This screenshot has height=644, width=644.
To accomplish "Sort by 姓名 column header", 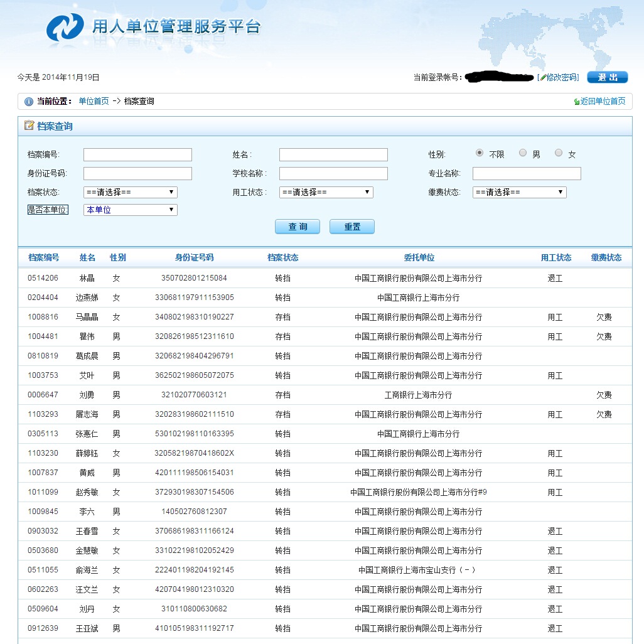I will [x=87, y=257].
